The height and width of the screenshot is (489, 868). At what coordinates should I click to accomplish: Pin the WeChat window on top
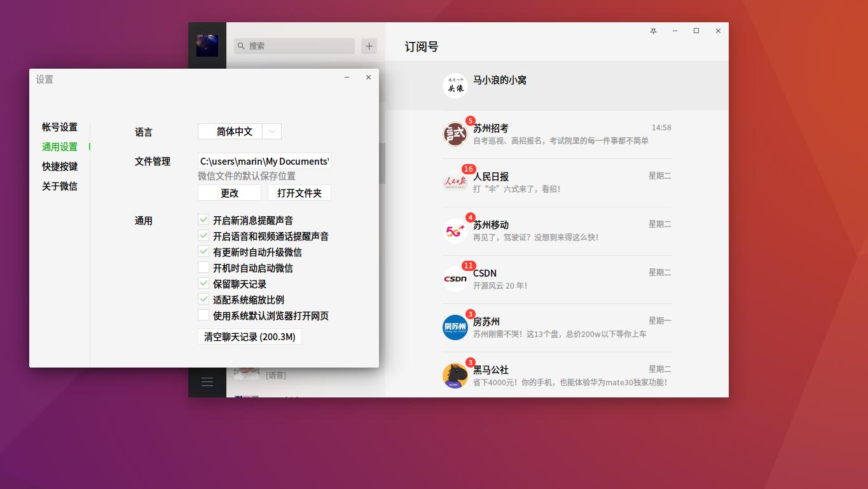[653, 31]
